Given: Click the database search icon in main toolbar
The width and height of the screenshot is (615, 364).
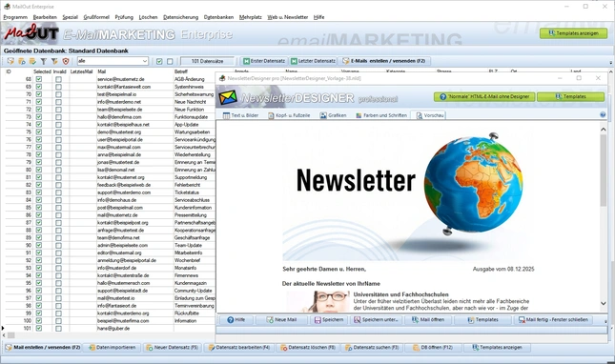Looking at the screenshot, I should pos(22,61).
